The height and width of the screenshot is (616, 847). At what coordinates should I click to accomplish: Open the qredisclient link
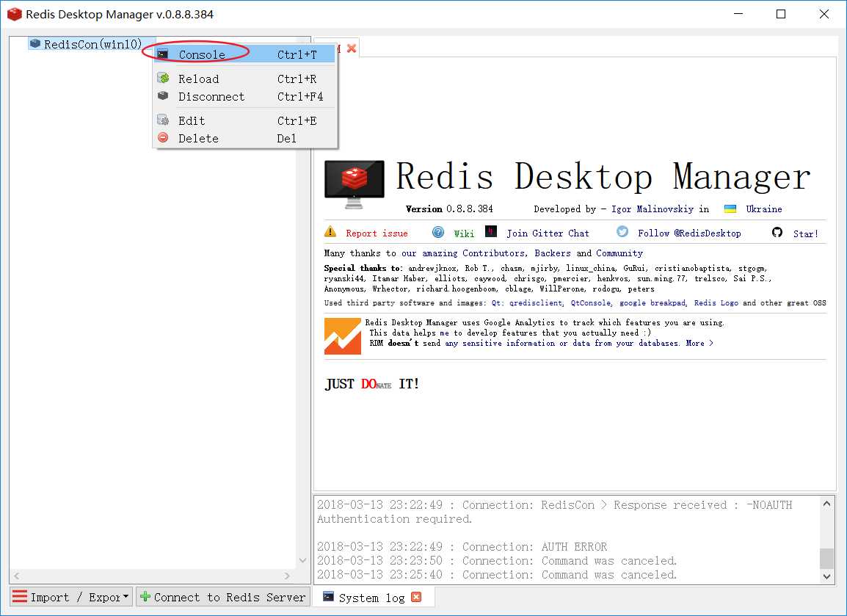tap(536, 303)
